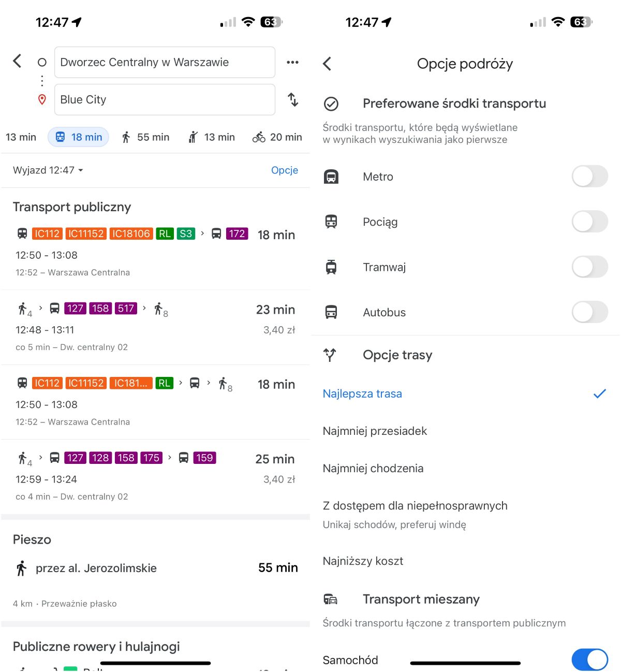Select the walking 55 min travel mode
Viewport: 621px width, 672px height.
tap(146, 137)
